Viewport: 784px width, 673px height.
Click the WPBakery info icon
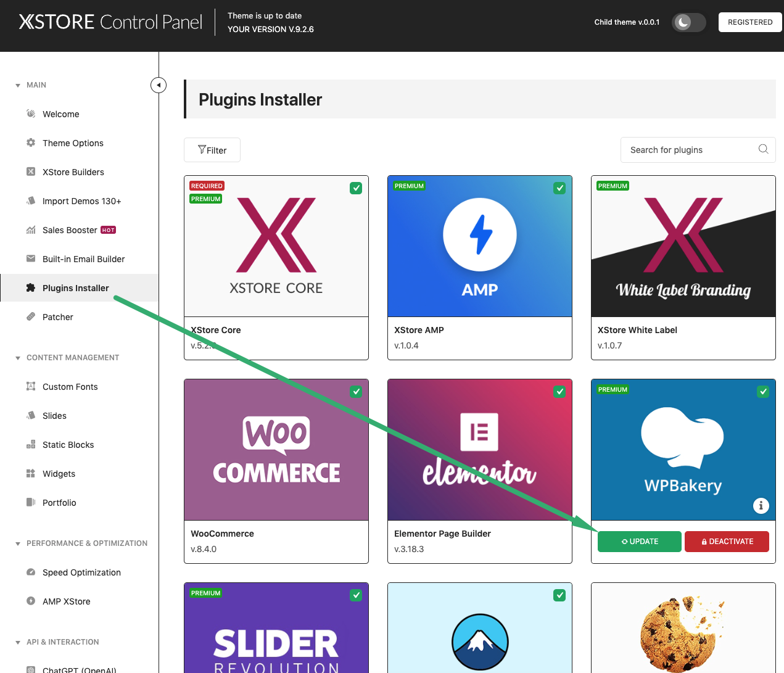click(761, 506)
